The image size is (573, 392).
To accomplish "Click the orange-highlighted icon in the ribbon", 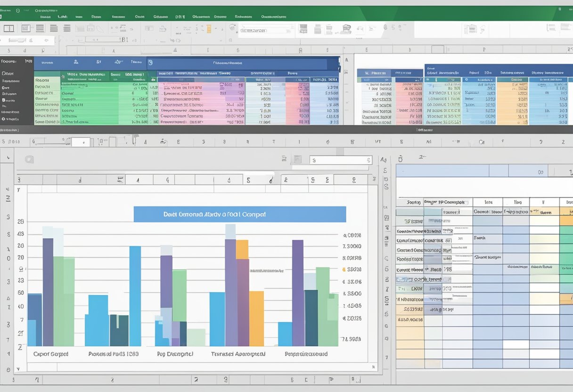I will [x=209, y=29].
